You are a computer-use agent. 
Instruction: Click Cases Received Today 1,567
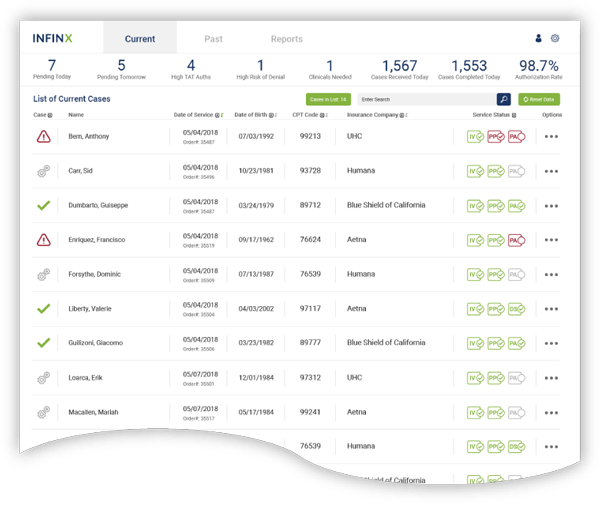(x=399, y=66)
